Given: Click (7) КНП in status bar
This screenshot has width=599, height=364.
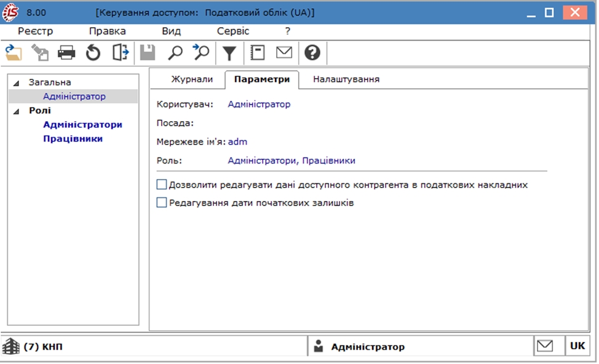Looking at the screenshot, I should click(x=43, y=346).
